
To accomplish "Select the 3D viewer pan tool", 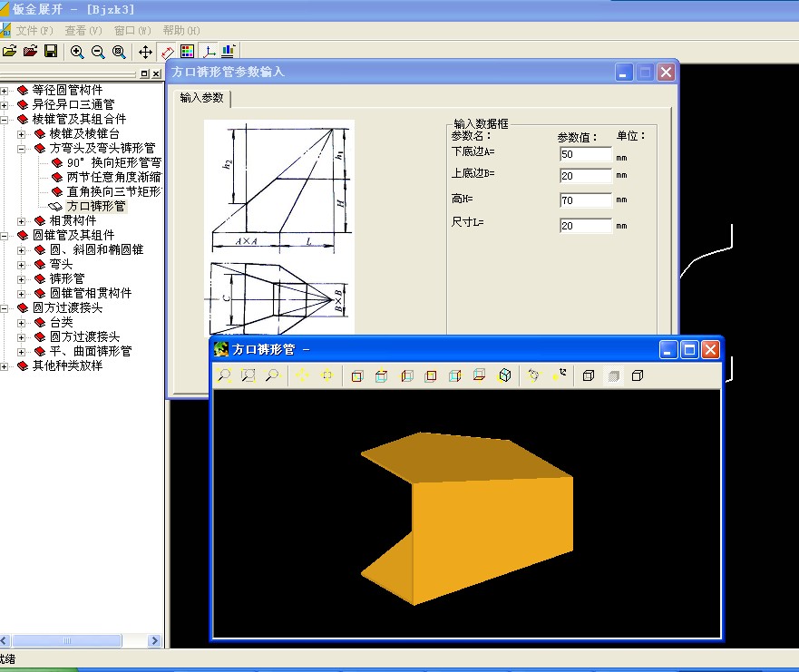I will pyautogui.click(x=302, y=375).
